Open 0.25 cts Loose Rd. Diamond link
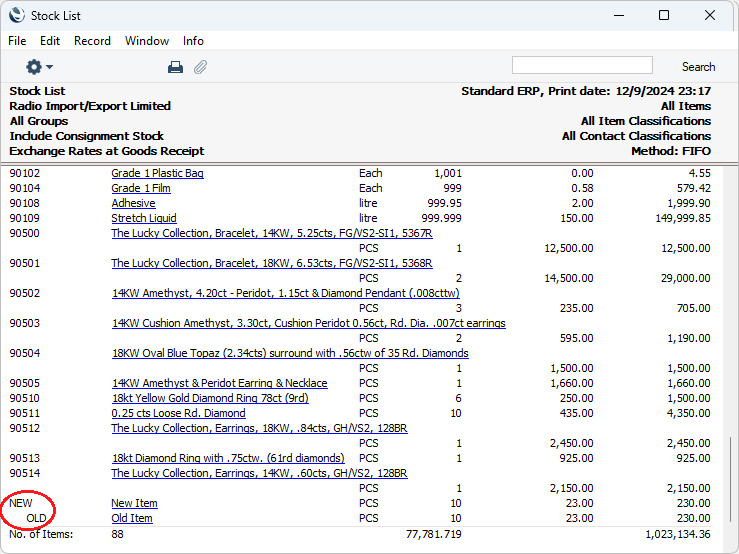The width and height of the screenshot is (739, 554). coord(179,413)
